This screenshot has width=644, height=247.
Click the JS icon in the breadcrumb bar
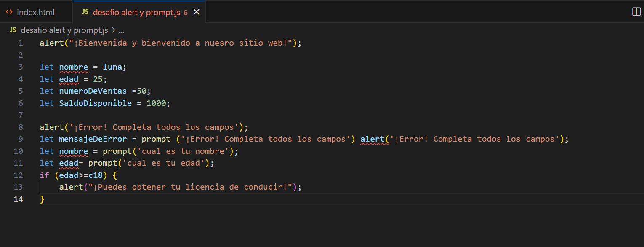click(12, 30)
